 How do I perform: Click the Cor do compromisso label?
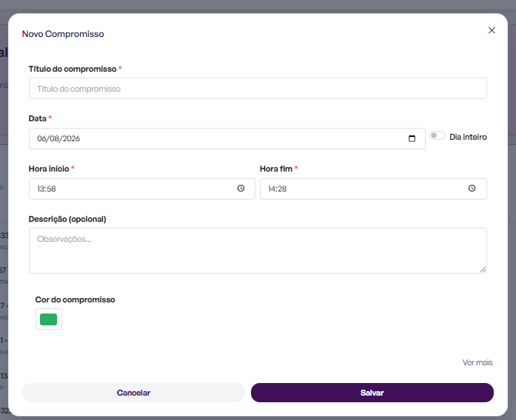[x=75, y=299]
